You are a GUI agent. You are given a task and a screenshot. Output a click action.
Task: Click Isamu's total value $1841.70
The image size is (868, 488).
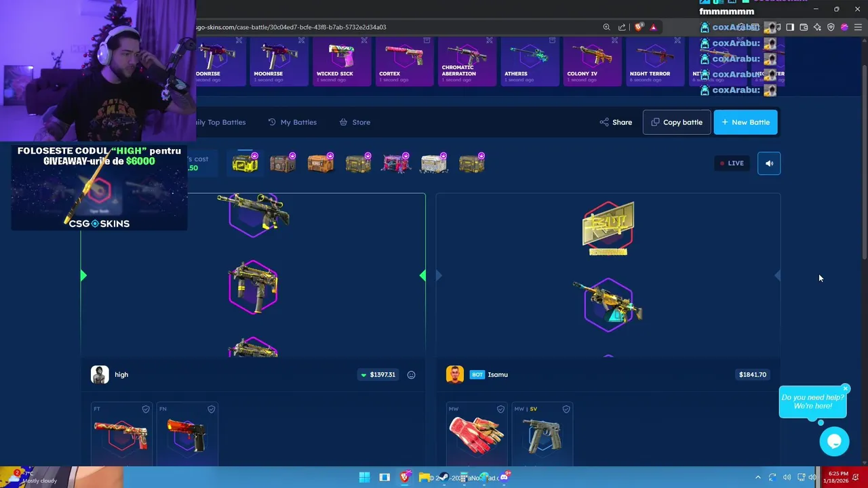pyautogui.click(x=753, y=375)
